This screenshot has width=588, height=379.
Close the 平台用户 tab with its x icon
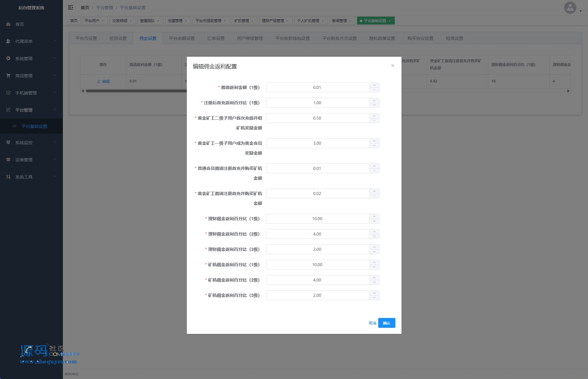(103, 21)
